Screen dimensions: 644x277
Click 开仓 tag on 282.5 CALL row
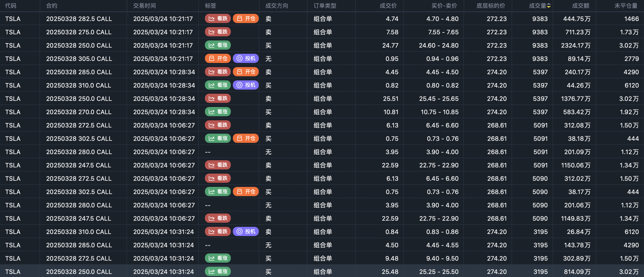tap(246, 19)
